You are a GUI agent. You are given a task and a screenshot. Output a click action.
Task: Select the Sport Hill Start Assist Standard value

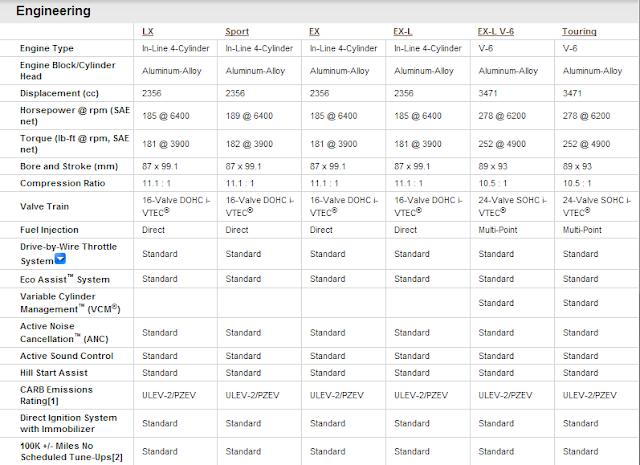tap(243, 372)
